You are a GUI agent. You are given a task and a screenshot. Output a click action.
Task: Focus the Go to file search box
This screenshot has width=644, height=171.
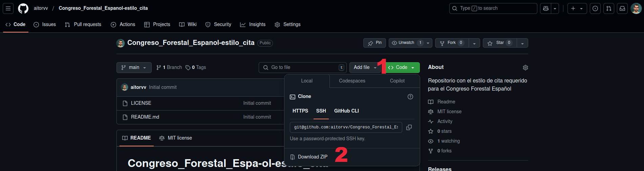tap(303, 68)
